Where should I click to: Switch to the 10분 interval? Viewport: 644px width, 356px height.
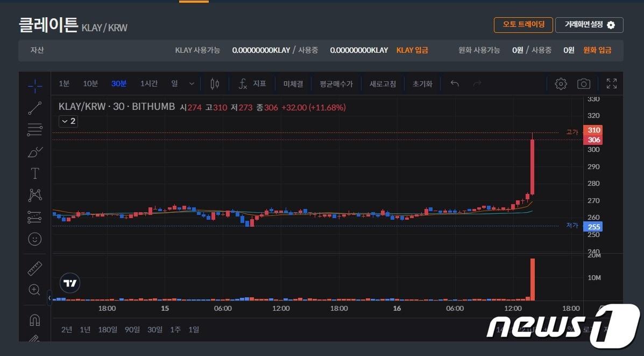coord(90,84)
